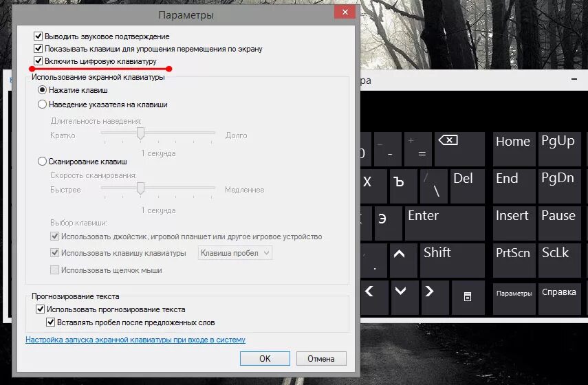Open the 'Клавиша пробел' dropdown
The height and width of the screenshot is (385, 588).
(x=235, y=253)
